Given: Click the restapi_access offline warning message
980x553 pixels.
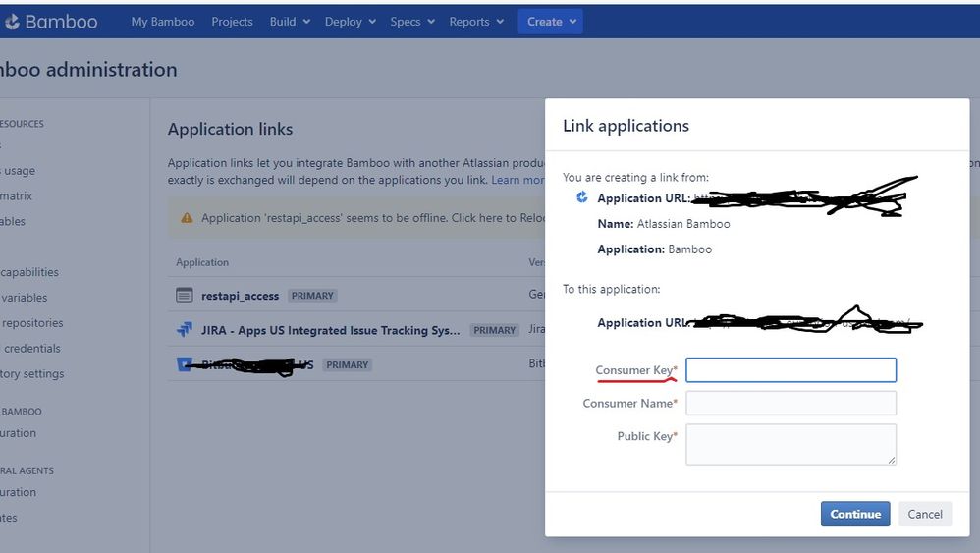Looking at the screenshot, I should click(x=373, y=218).
